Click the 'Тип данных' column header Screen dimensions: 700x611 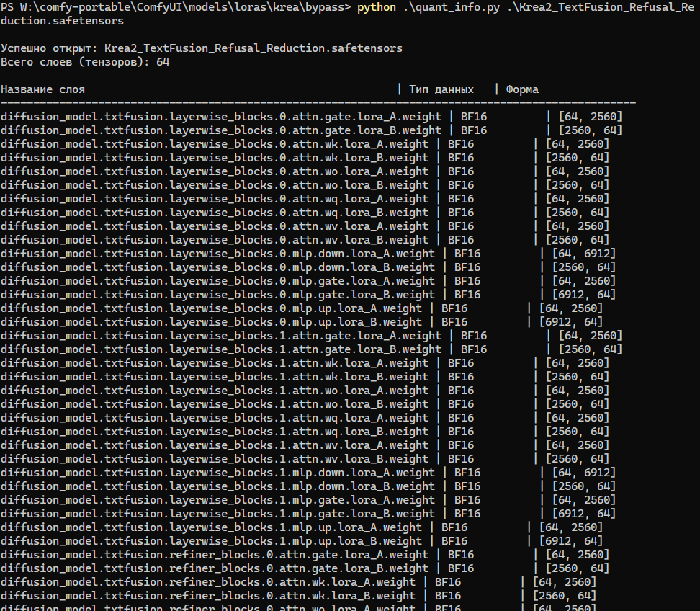click(441, 89)
